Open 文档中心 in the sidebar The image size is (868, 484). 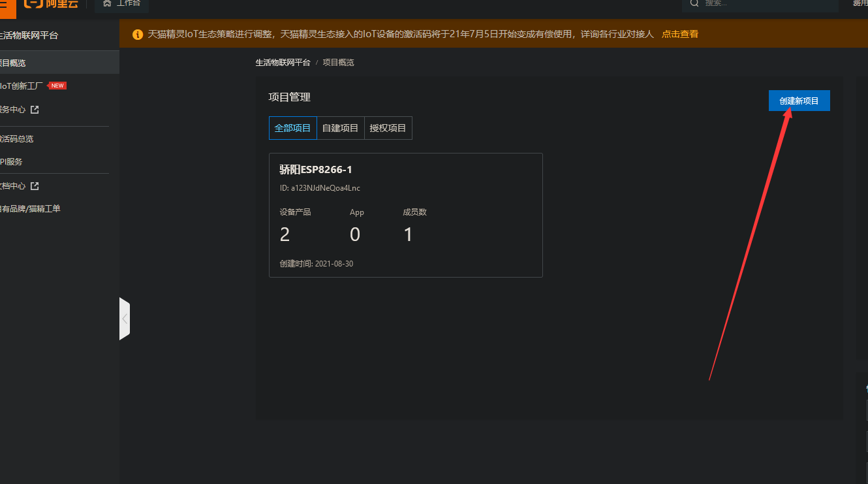click(x=13, y=186)
